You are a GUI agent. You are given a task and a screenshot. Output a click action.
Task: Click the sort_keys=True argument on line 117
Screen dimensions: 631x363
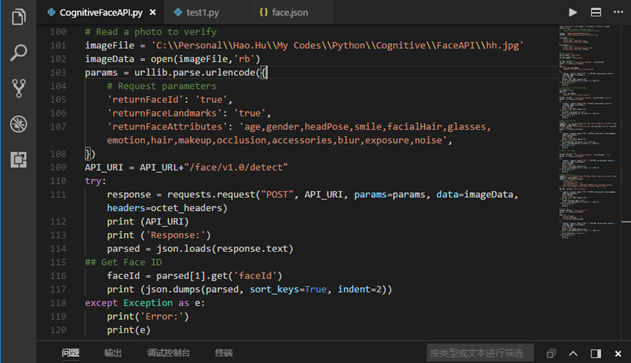coord(288,289)
